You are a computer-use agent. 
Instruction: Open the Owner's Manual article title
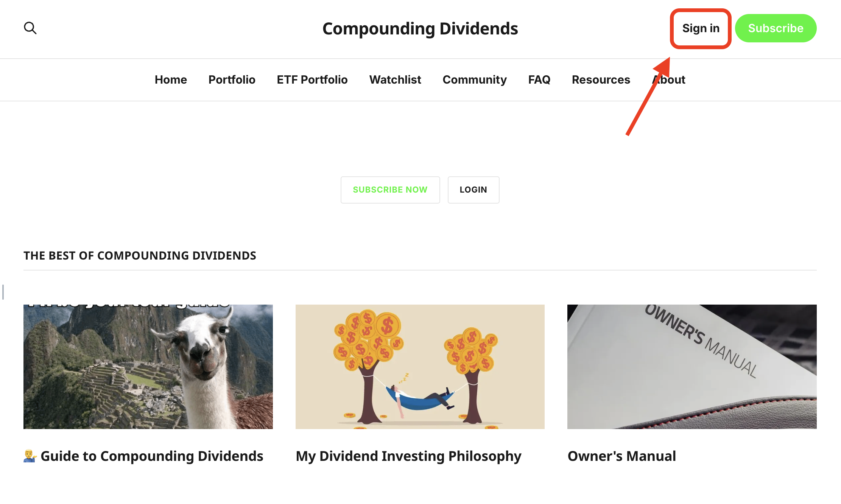click(621, 456)
